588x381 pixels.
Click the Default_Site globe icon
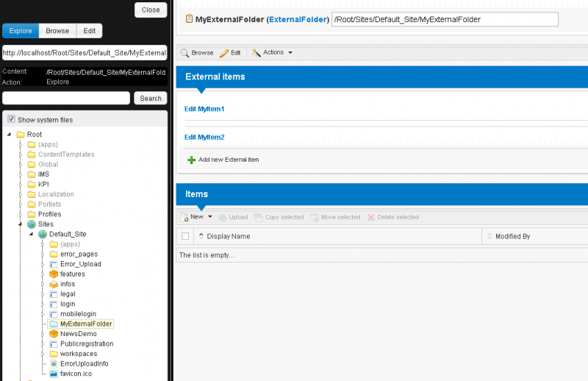pyautogui.click(x=43, y=234)
